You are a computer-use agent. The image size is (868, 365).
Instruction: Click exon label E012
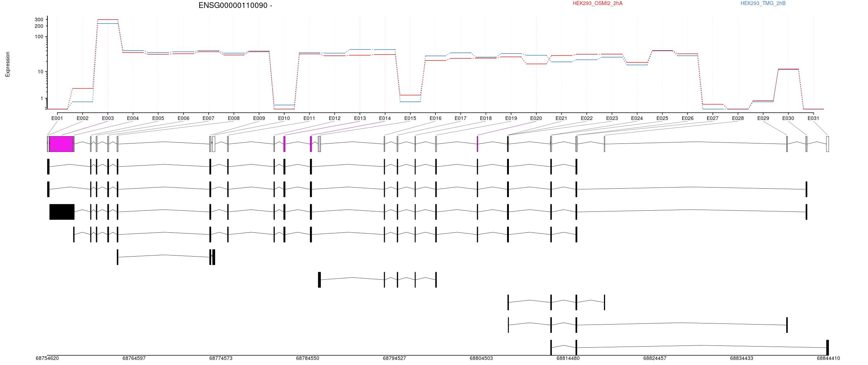335,118
